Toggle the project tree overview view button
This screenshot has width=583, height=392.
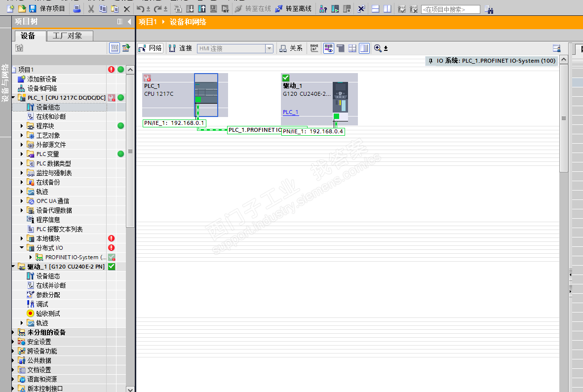[115, 48]
